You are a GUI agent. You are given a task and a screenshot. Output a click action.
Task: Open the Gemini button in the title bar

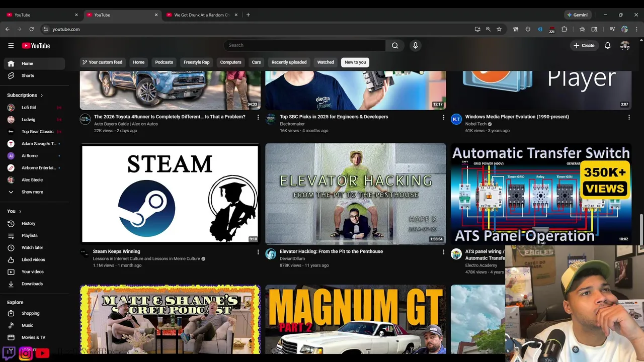tap(578, 15)
